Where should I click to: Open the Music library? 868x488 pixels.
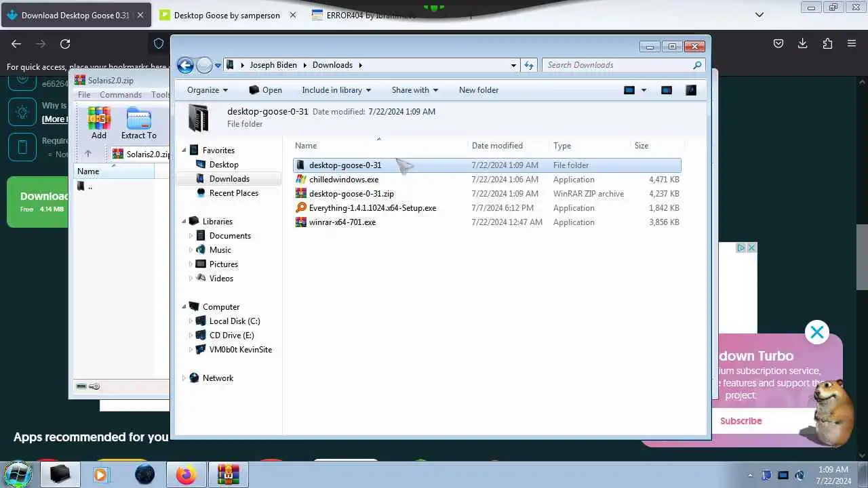pyautogui.click(x=220, y=250)
